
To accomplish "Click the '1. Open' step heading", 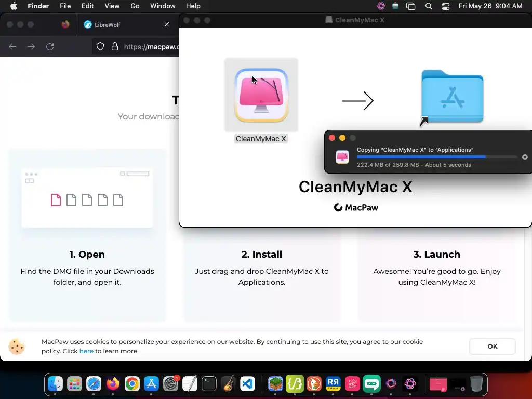I will pos(87,255).
